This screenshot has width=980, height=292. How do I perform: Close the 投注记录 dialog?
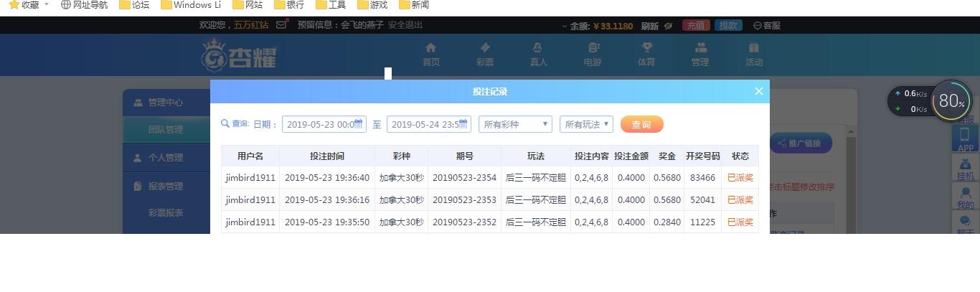(x=759, y=91)
